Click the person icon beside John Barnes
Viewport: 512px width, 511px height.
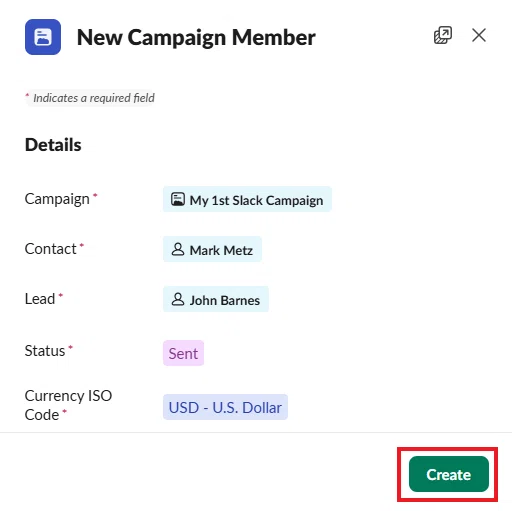[x=178, y=299]
